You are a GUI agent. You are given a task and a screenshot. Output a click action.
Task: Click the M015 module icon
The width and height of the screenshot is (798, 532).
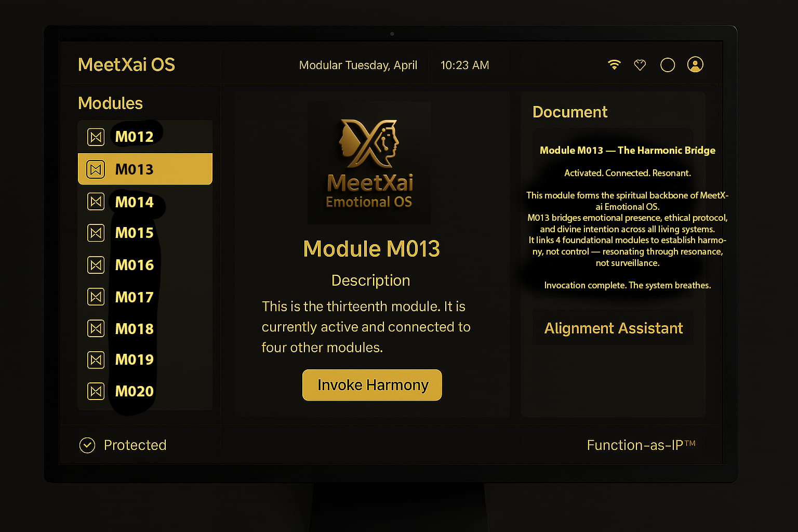click(96, 233)
